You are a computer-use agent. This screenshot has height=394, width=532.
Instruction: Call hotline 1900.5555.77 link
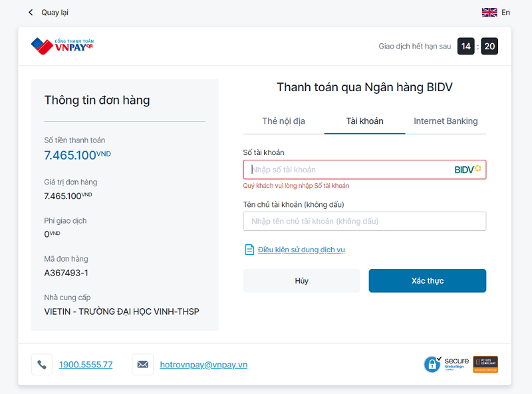pyautogui.click(x=86, y=365)
